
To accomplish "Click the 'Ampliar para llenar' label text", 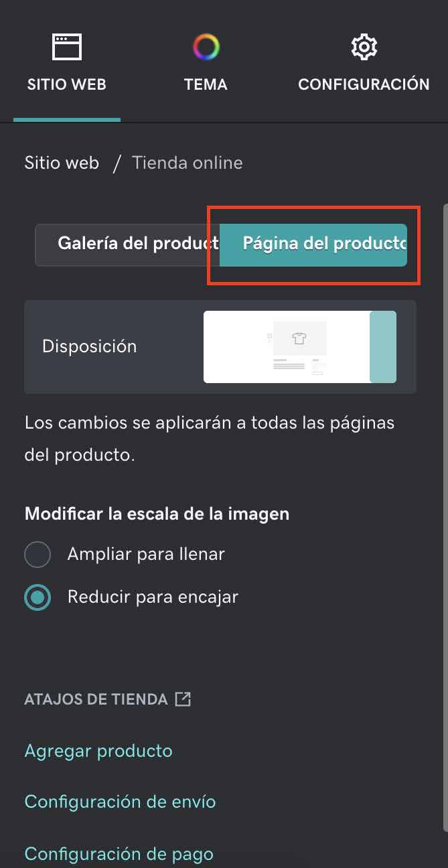I will 146,555.
